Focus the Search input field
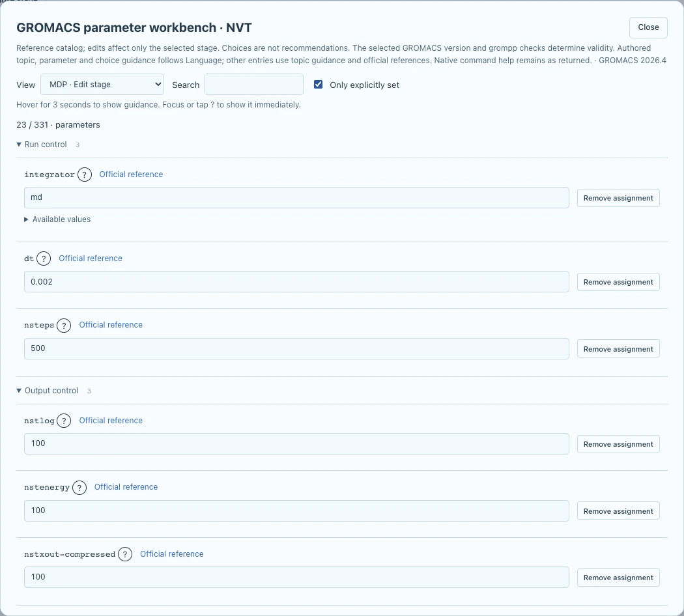The image size is (684, 616). point(254,85)
